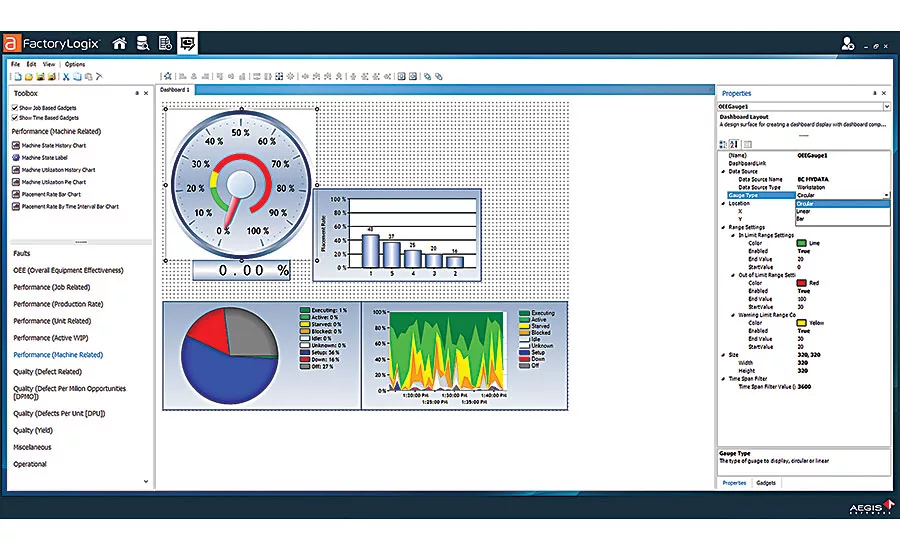Copy selection with the Copy icon
Screen dimensions: 900x550
pyautogui.click(x=77, y=76)
